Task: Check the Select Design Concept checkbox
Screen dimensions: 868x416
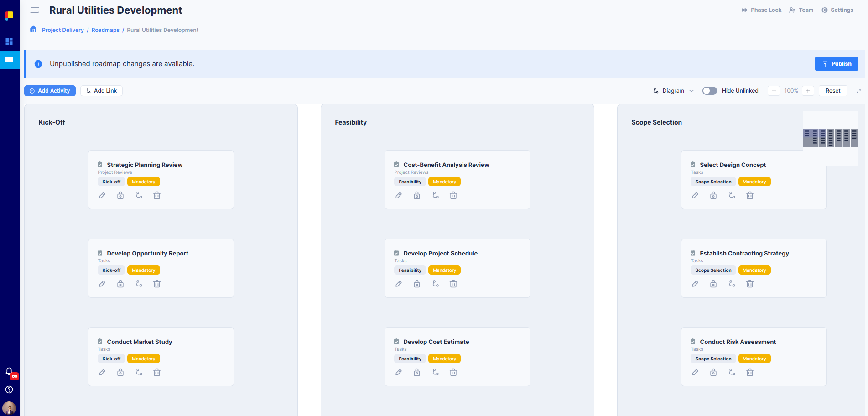Action: pos(693,164)
